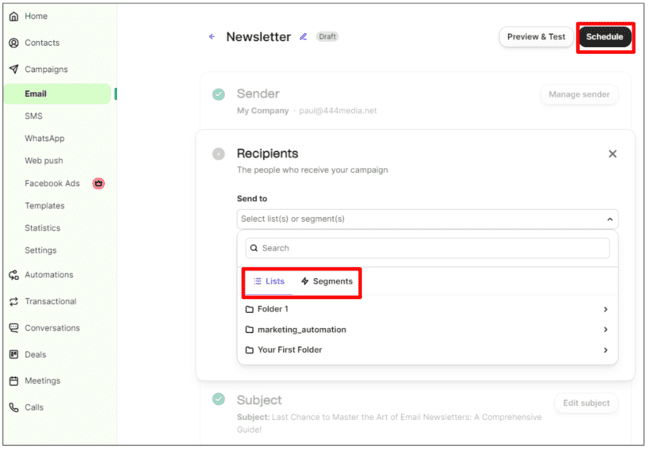
Task: Open Statistics page
Action: (x=42, y=228)
